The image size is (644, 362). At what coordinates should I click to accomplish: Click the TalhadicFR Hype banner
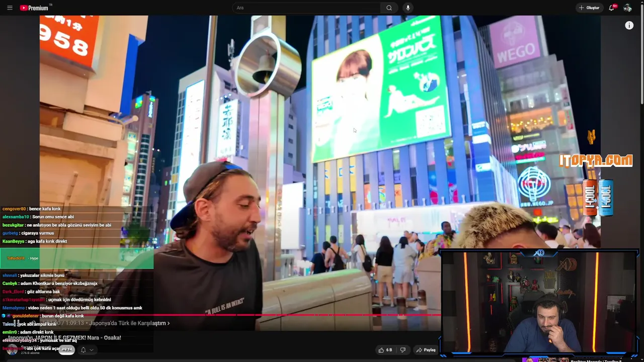pyautogui.click(x=76, y=258)
